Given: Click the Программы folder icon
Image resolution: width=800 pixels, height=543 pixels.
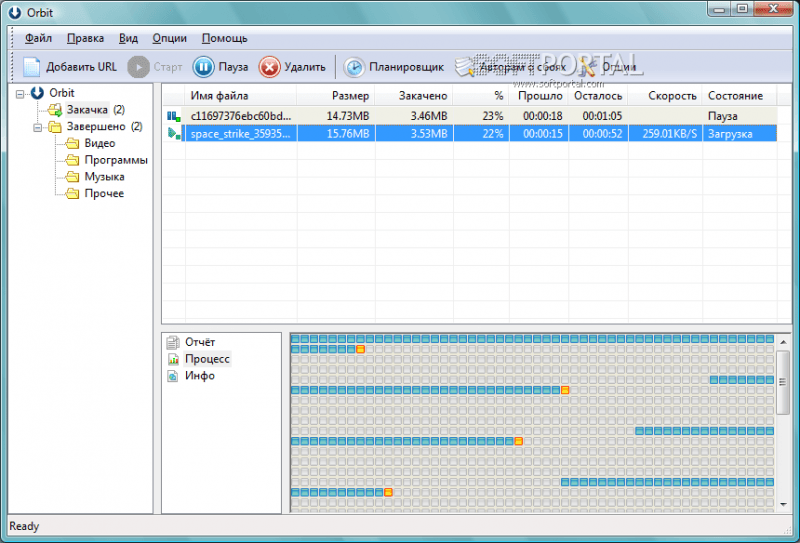Looking at the screenshot, I should 72,160.
